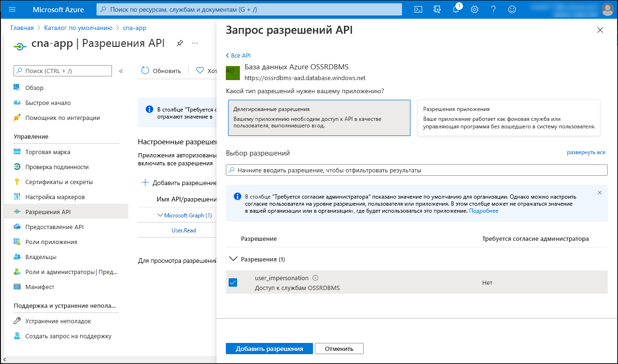Collapse the left navigation menu
This screenshot has height=364, width=618.
(121, 71)
